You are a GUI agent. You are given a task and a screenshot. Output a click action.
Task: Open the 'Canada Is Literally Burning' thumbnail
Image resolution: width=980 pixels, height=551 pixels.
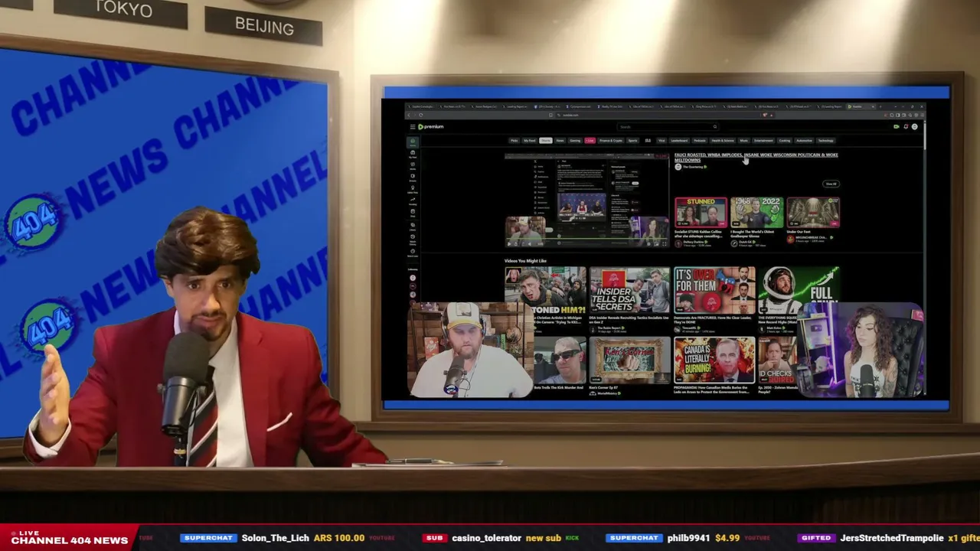tap(714, 360)
